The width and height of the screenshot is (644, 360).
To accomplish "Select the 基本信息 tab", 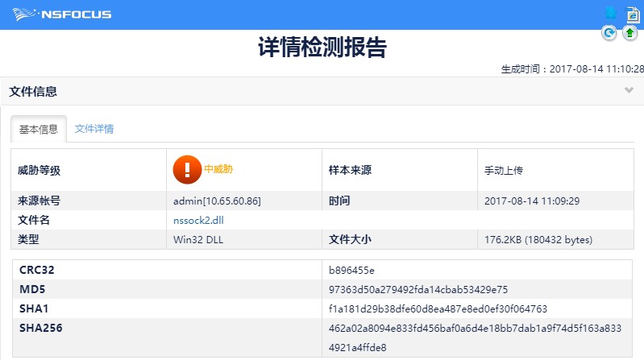I will click(39, 129).
